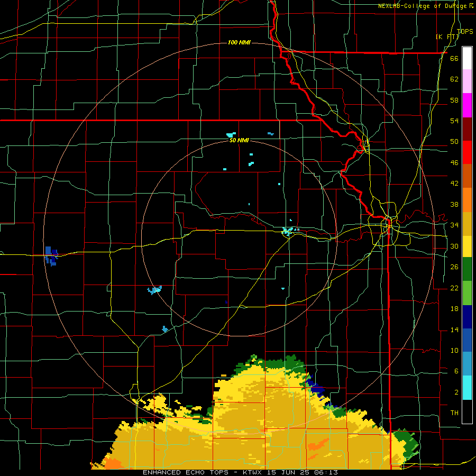The width and height of the screenshot is (476, 476).
Task: Click the '58' legend value
Action: click(454, 100)
